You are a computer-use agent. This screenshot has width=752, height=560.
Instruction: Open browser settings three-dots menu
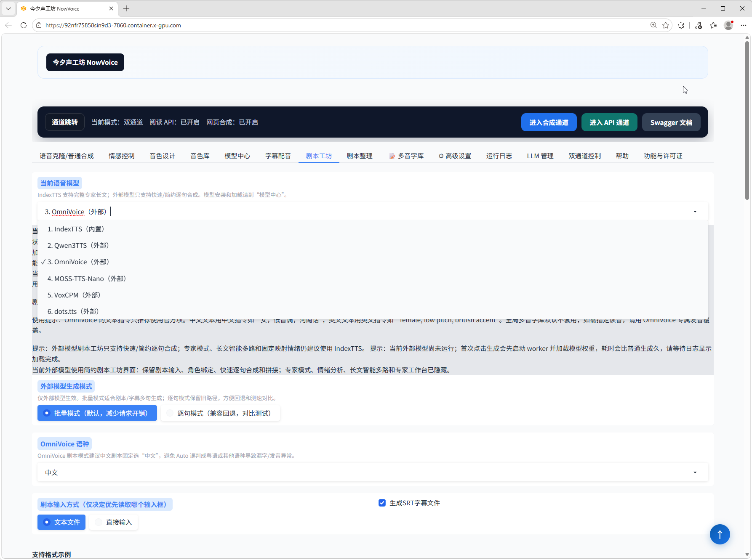coord(744,25)
